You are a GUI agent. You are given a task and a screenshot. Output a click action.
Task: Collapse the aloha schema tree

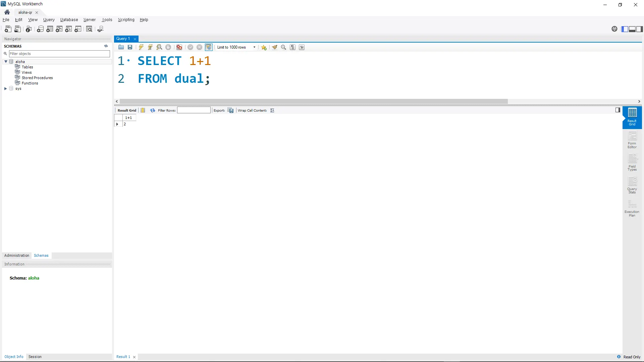tap(6, 62)
